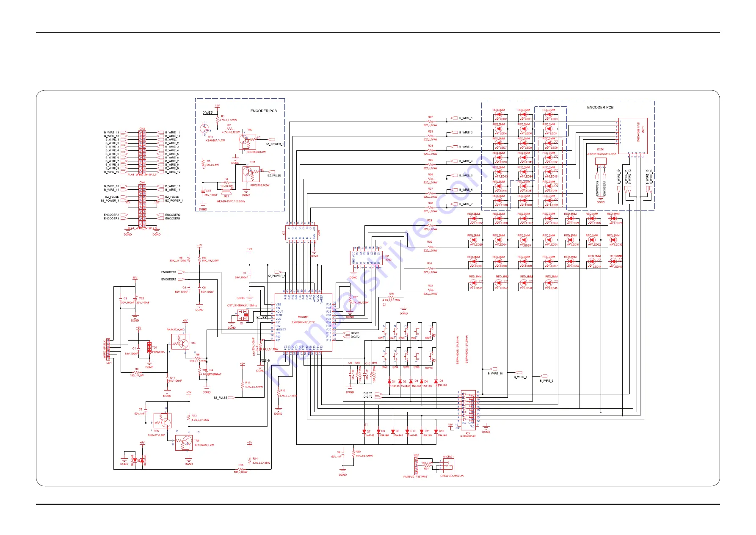Click the VAREF pin label on MICOM1

[321, 299]
